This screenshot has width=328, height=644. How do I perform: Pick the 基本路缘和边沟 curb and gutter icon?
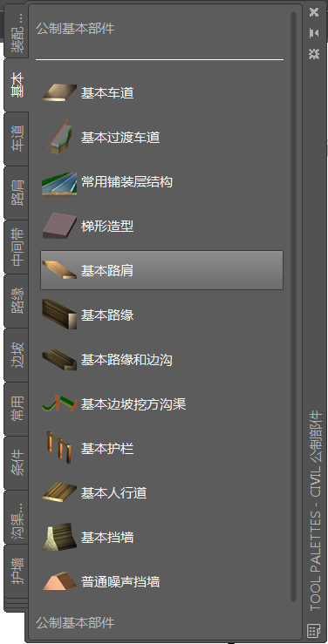click(59, 360)
